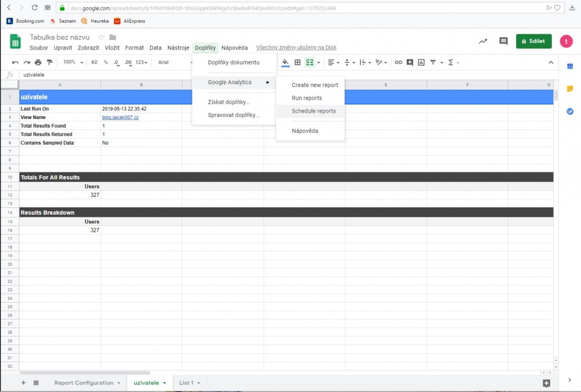The height and width of the screenshot is (392, 581).
Task: Open the blog.jjacek007.cz link in cell
Action: tap(120, 117)
